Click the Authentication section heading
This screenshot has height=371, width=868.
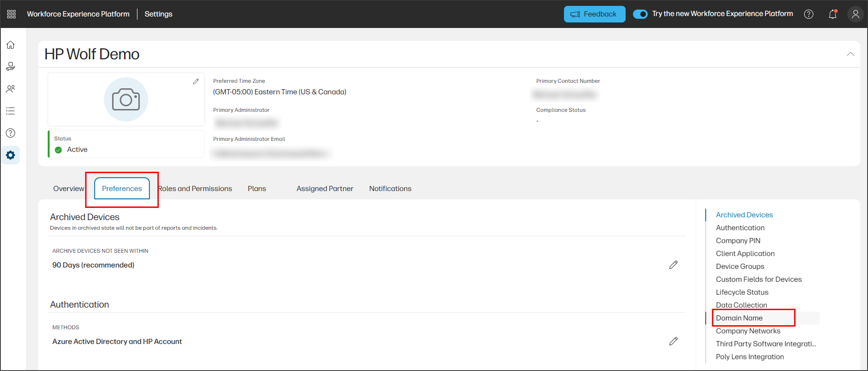click(x=80, y=304)
